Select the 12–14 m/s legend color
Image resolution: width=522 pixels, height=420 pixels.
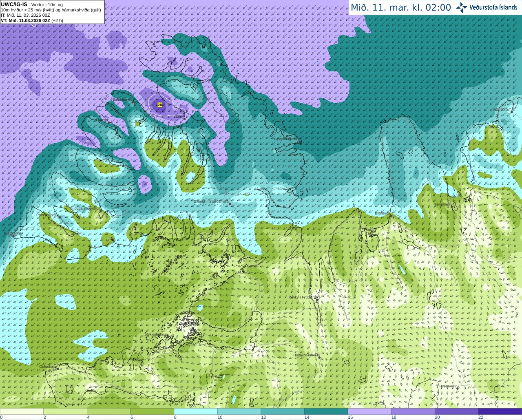click(x=283, y=411)
